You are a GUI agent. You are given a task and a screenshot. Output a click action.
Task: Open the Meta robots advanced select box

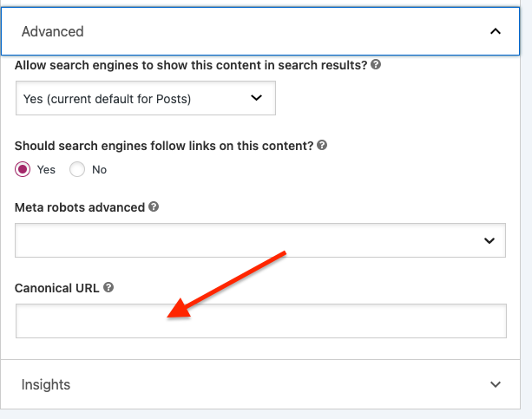pos(260,240)
